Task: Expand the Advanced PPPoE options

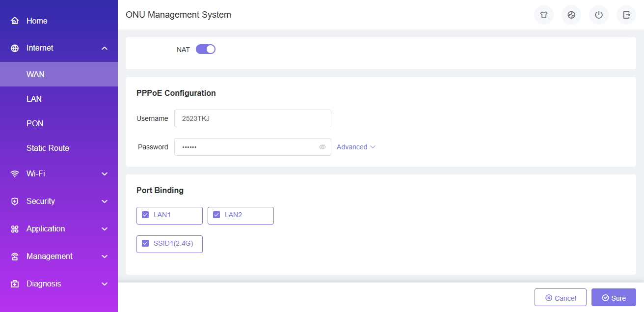Action: coord(356,147)
